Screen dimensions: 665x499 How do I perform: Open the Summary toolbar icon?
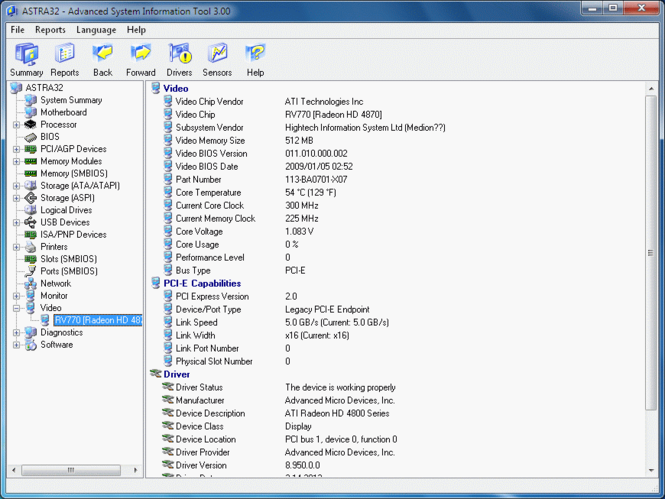26,60
